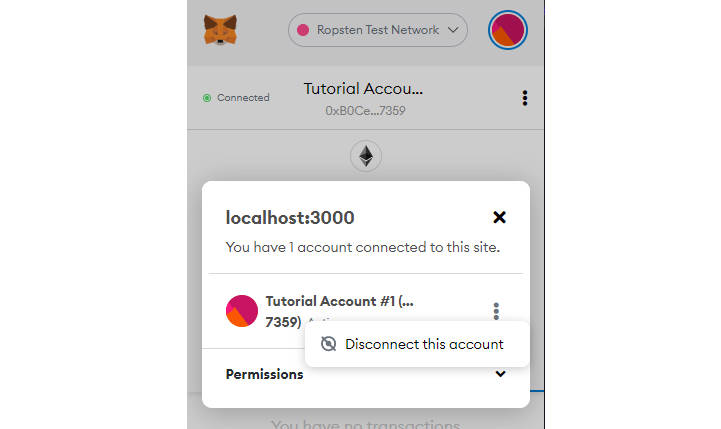Click the Permissions section label

[x=264, y=374]
